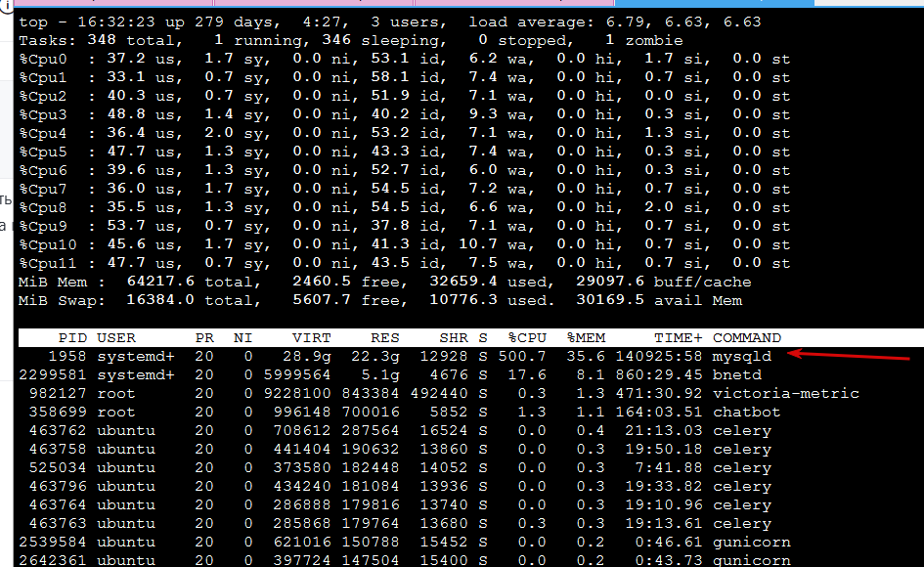Click the %Cpu9 row label
This screenshot has height=567, width=924.
[x=43, y=226]
